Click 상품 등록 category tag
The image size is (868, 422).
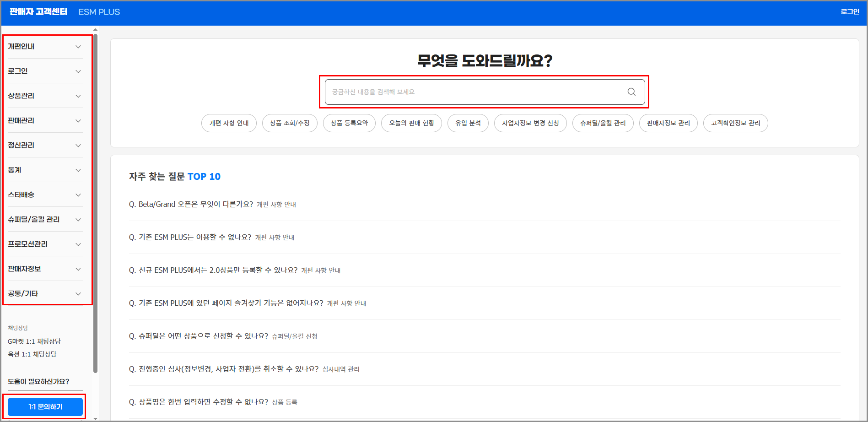[285, 402]
